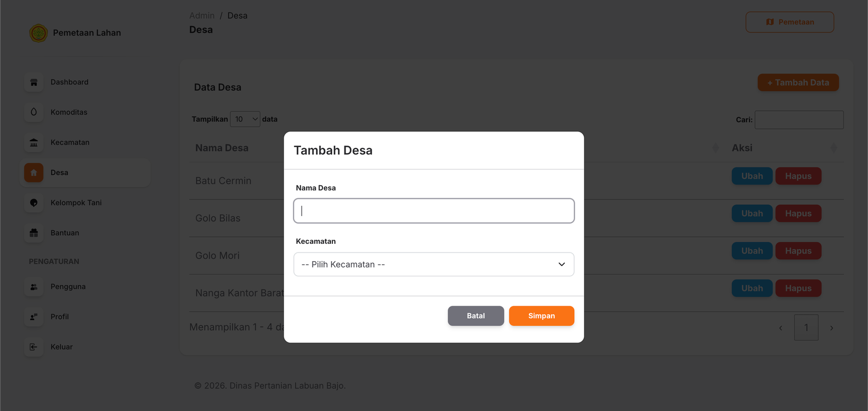Click the Bantuan gift box icon
This screenshot has height=411, width=868.
coord(34,233)
